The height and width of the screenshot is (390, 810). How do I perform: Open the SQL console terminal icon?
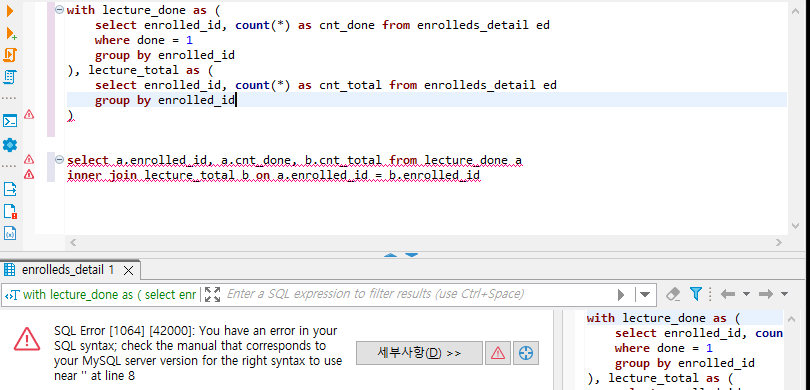click(10, 121)
